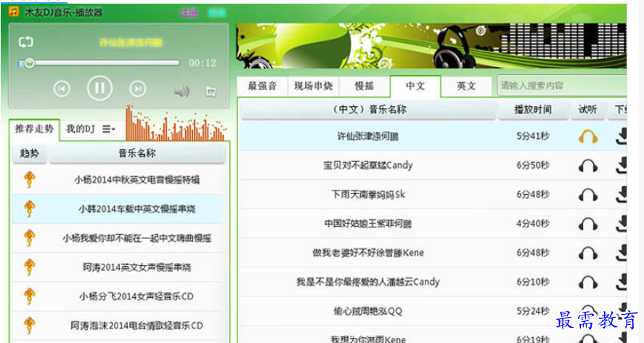Select the song row 宝贝对不起草蜢Candy
The height and width of the screenshot is (343, 644).
(x=433, y=166)
